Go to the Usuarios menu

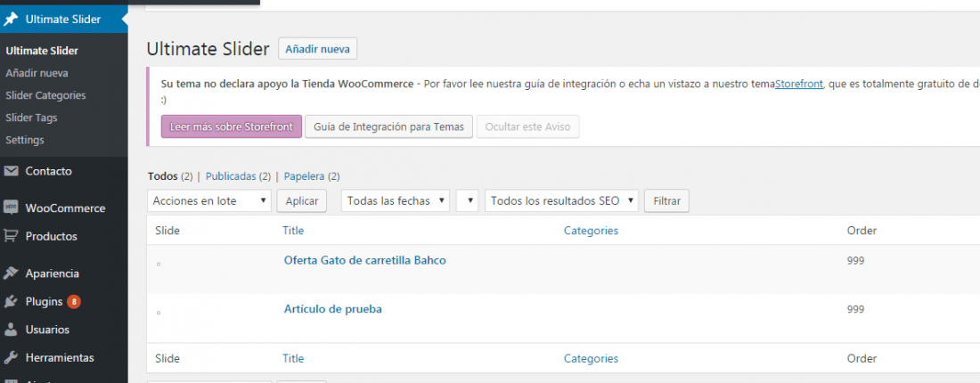47,330
